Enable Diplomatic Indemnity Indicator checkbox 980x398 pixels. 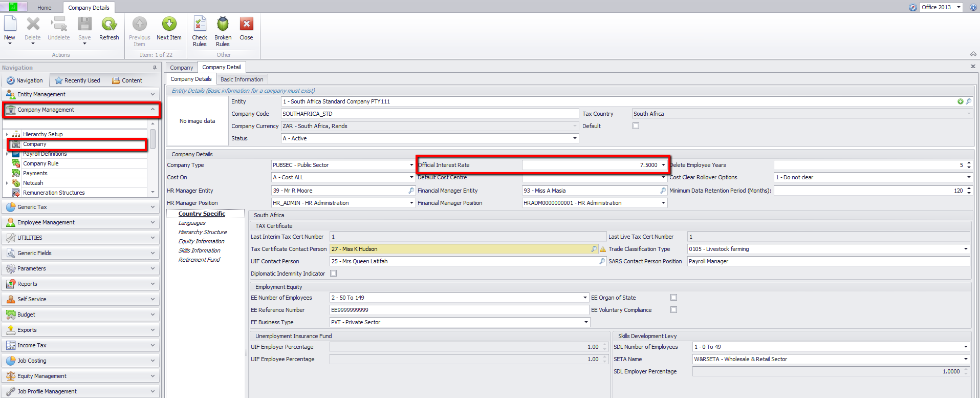point(334,274)
